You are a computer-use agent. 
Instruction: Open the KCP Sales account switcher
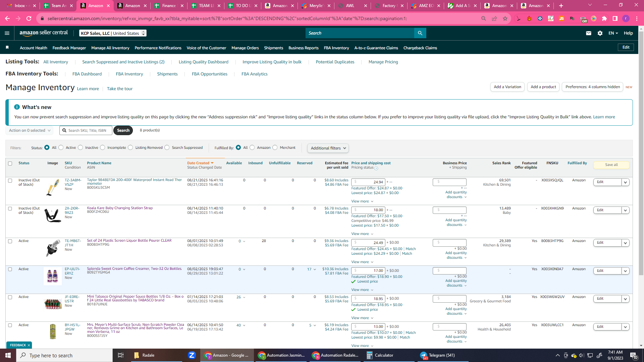click(x=113, y=33)
